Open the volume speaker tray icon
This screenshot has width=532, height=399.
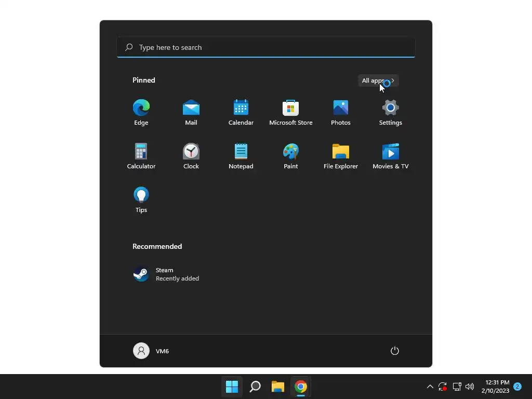tap(470, 387)
